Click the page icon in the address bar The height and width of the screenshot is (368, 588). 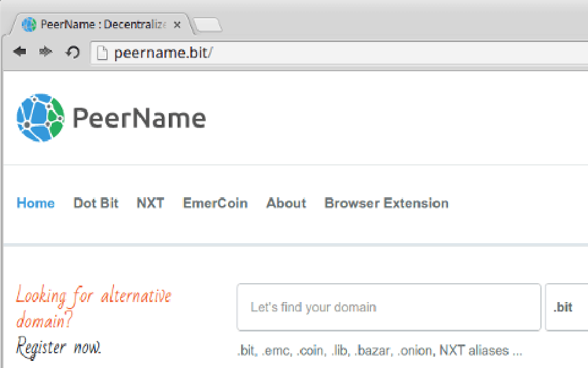(102, 52)
